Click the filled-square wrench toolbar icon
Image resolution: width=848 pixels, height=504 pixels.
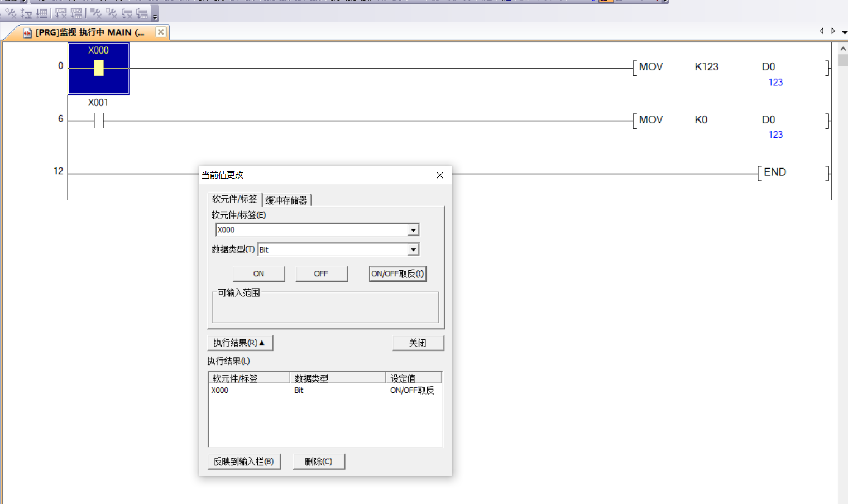(96, 13)
